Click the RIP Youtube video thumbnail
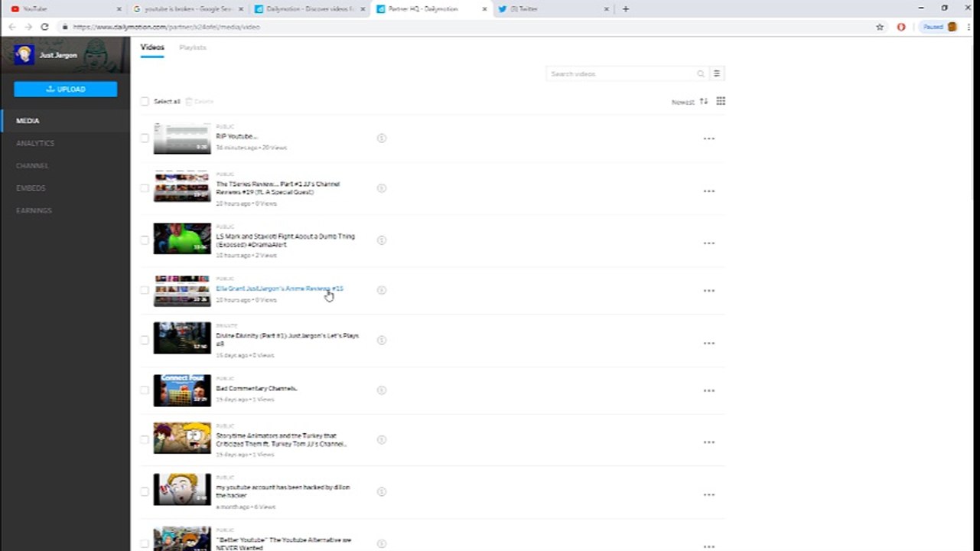 tap(182, 139)
